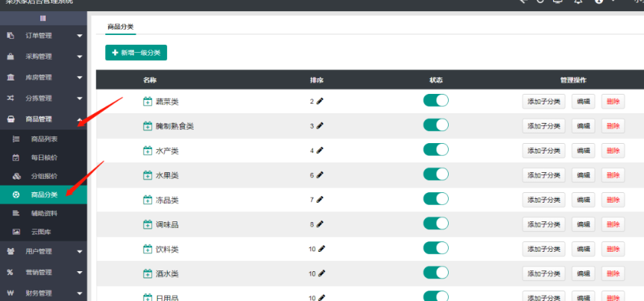
Task: Expand the 营销管理 menu arrow
Action: pos(79,273)
